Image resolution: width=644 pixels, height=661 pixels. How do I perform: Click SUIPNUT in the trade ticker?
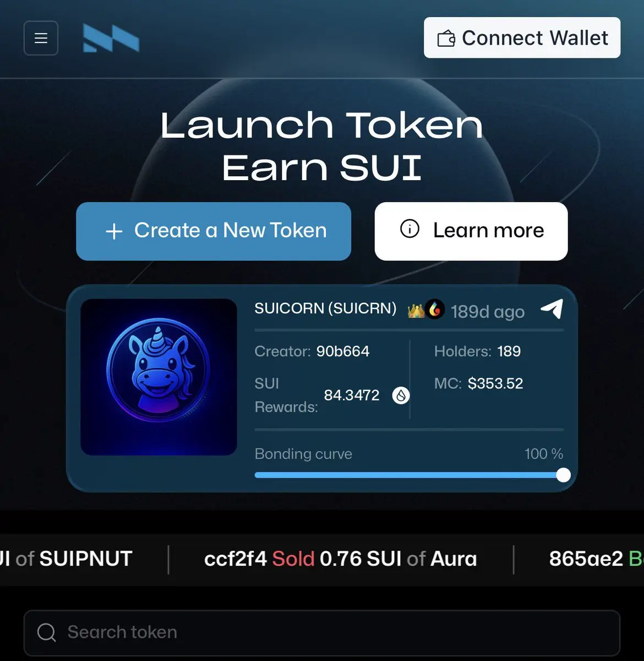(x=86, y=559)
